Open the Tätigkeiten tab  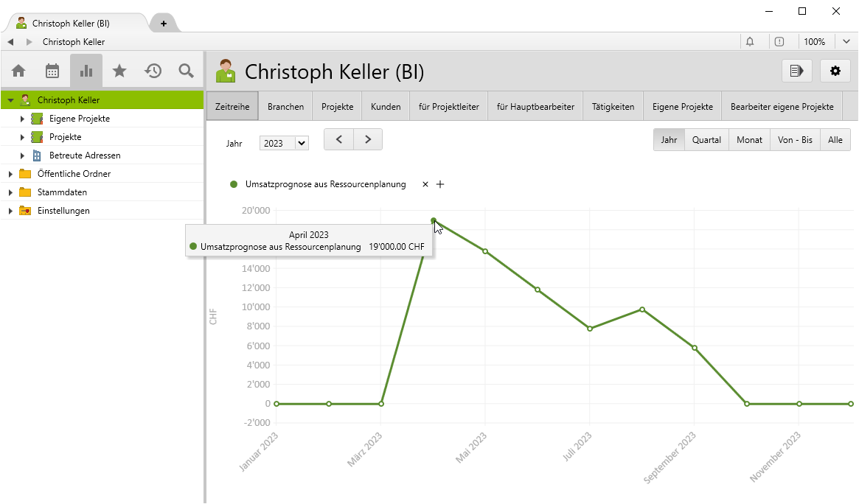click(x=613, y=107)
